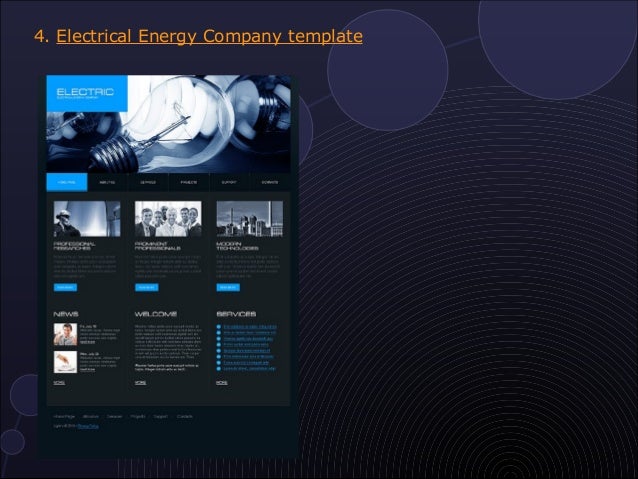Select Projects tab in navigation bar

click(189, 182)
